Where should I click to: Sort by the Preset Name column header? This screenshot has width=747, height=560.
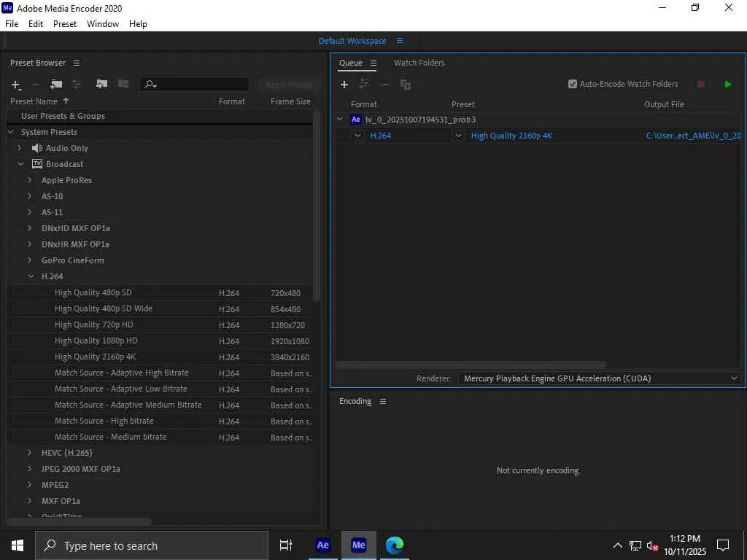[x=34, y=101]
